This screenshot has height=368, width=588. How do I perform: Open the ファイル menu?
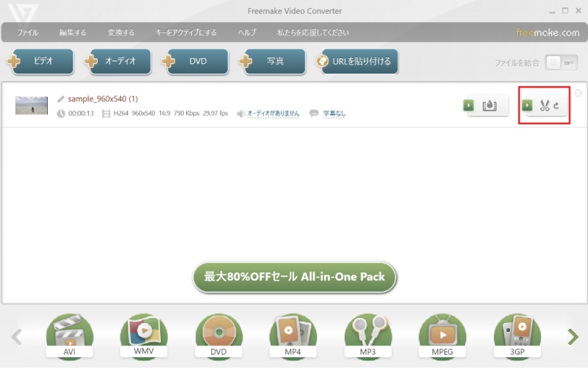tap(27, 32)
